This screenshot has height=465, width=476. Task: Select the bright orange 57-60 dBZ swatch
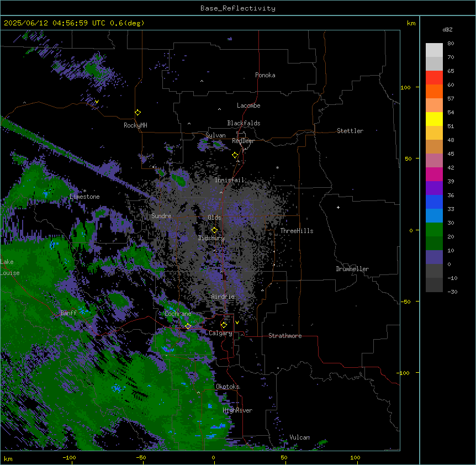point(434,91)
